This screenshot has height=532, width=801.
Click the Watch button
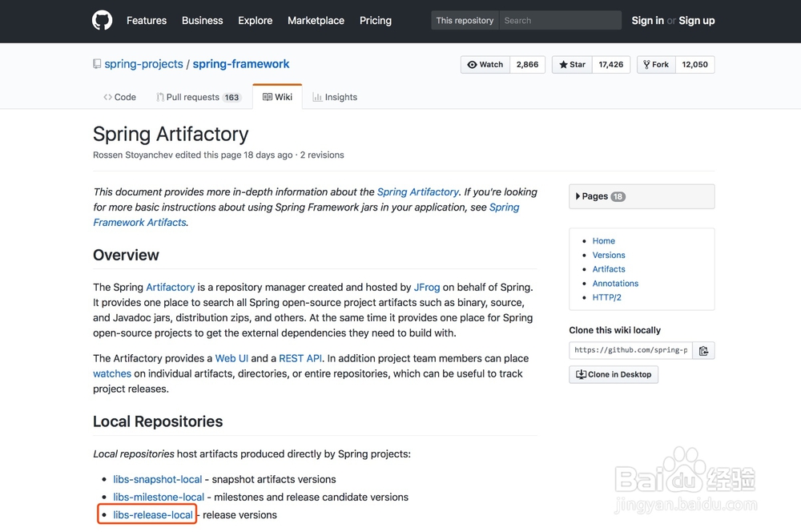click(485, 64)
